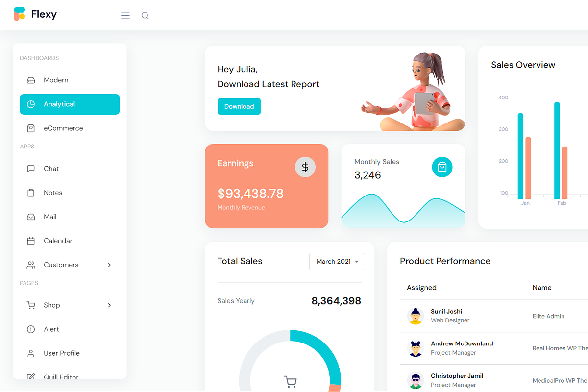Click the Customers people icon
This screenshot has height=392, width=588.
tap(31, 265)
